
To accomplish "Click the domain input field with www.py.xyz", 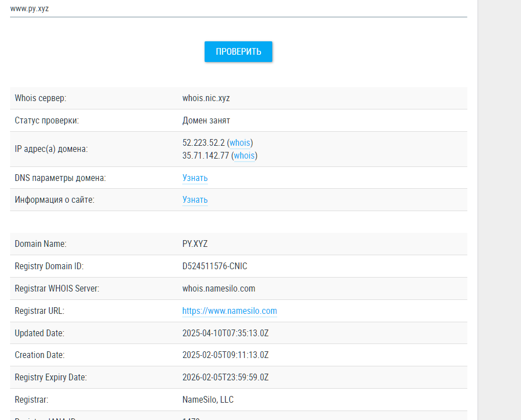I will point(238,9).
